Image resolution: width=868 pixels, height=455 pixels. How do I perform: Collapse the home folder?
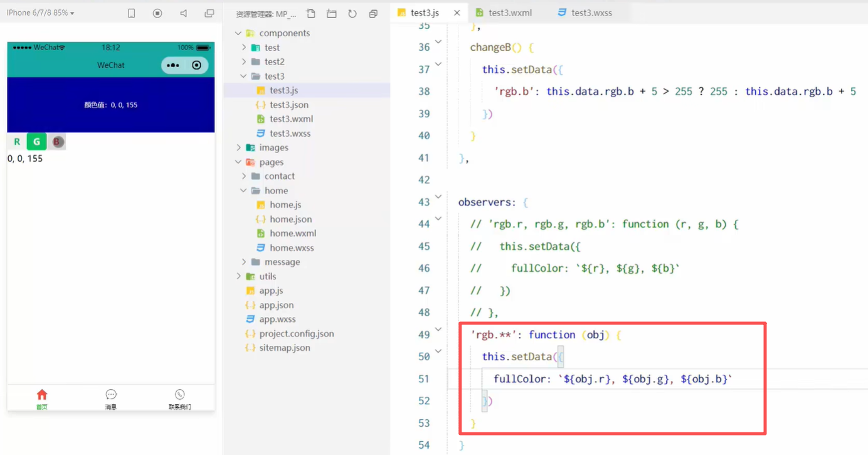coord(244,191)
